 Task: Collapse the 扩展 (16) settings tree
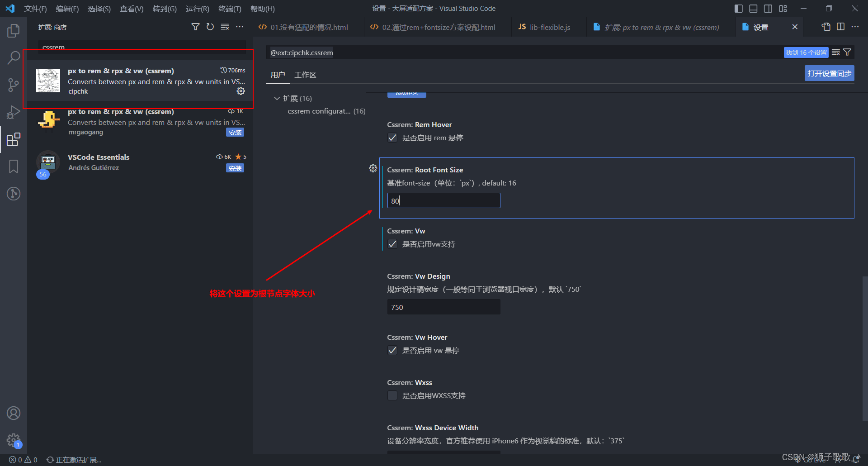pyautogui.click(x=277, y=98)
